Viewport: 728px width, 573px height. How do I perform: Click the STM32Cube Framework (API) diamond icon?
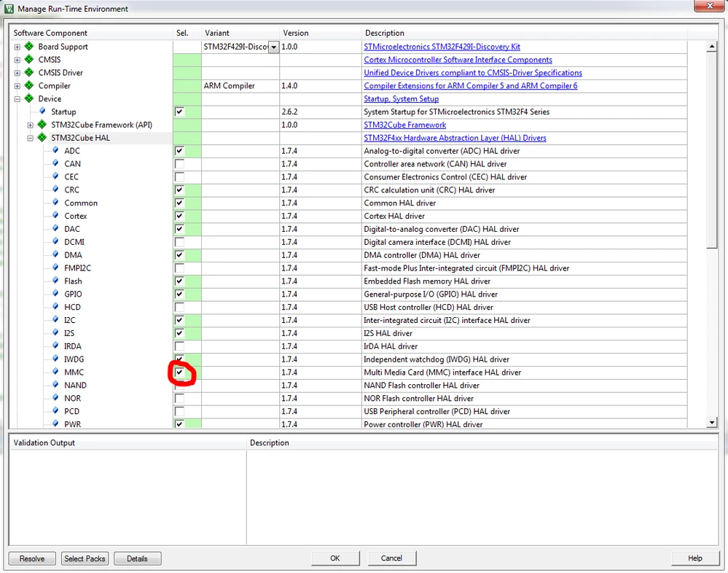(x=42, y=124)
